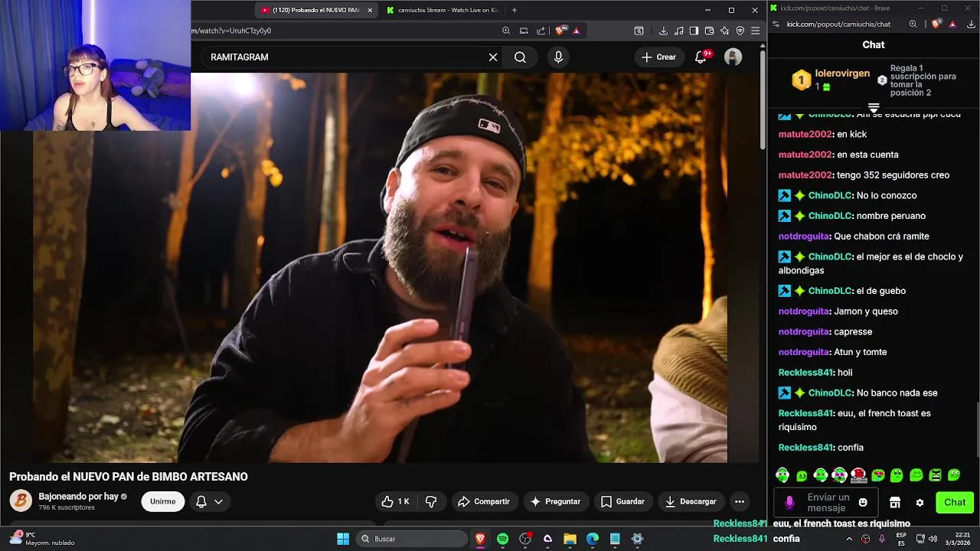Open the Kick chat shop icon
This screenshot has width=980, height=551.
pyautogui.click(x=894, y=503)
